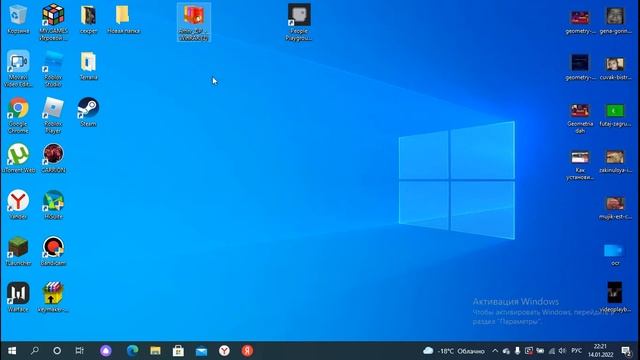Open the cuvak-bistr image file
The image size is (640, 360).
pos(615,67)
